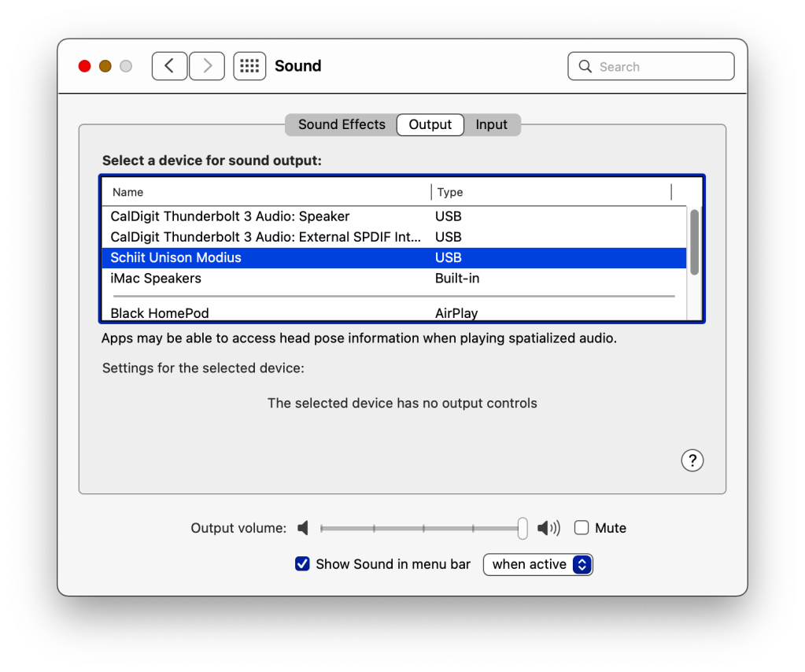Select iMac Speakers output device
The image size is (805, 672).
tap(156, 279)
